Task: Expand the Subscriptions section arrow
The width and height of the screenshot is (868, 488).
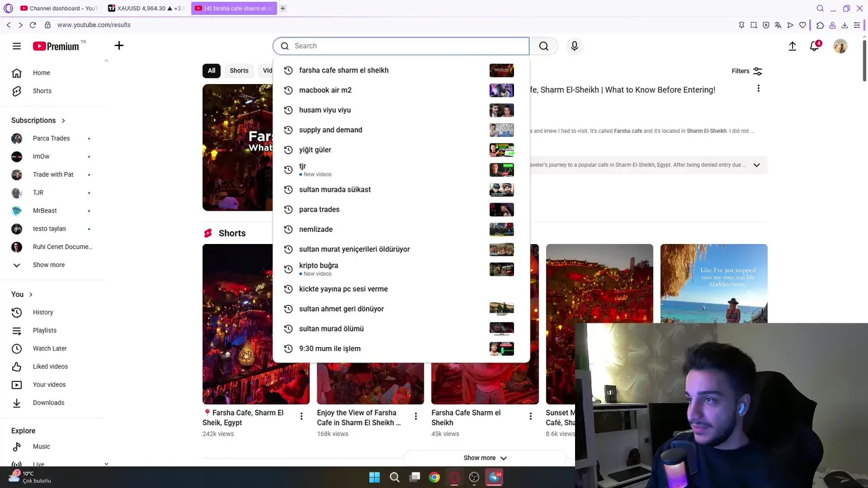Action: (x=63, y=121)
